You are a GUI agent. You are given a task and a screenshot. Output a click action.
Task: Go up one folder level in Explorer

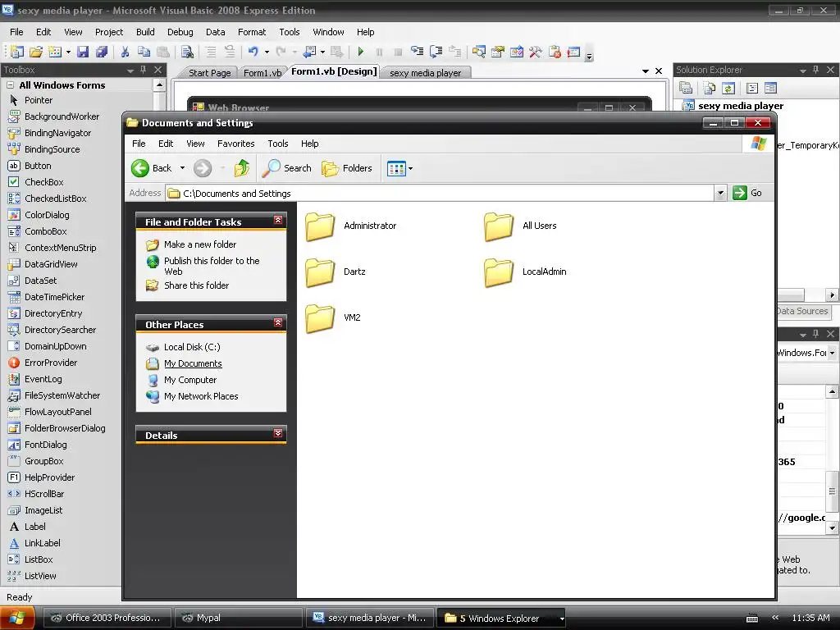click(x=242, y=168)
